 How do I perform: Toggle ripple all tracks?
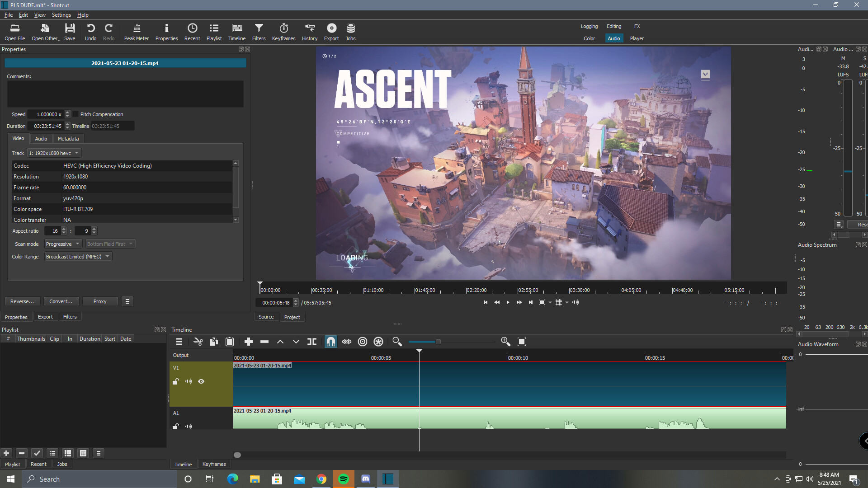tap(378, 342)
